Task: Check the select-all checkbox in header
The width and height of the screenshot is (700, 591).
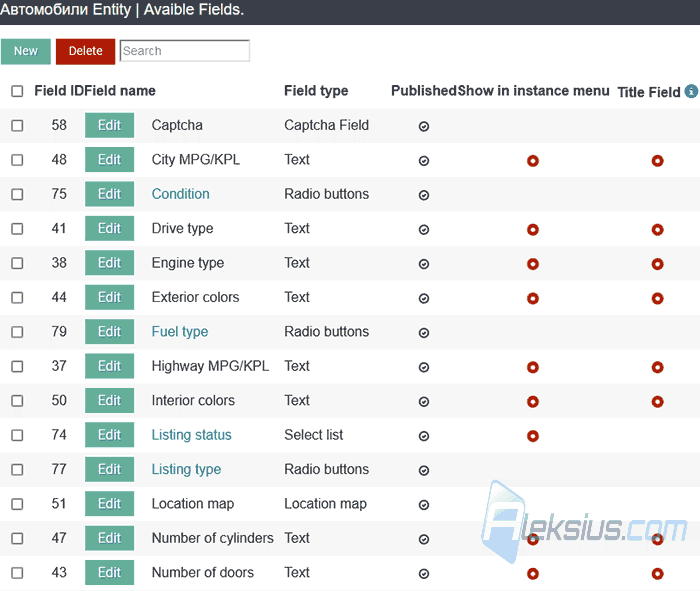Action: coord(17,91)
